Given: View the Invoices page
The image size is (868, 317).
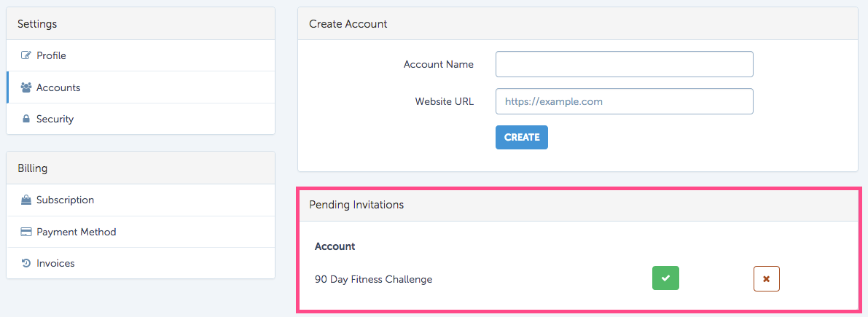Looking at the screenshot, I should 141,263.
